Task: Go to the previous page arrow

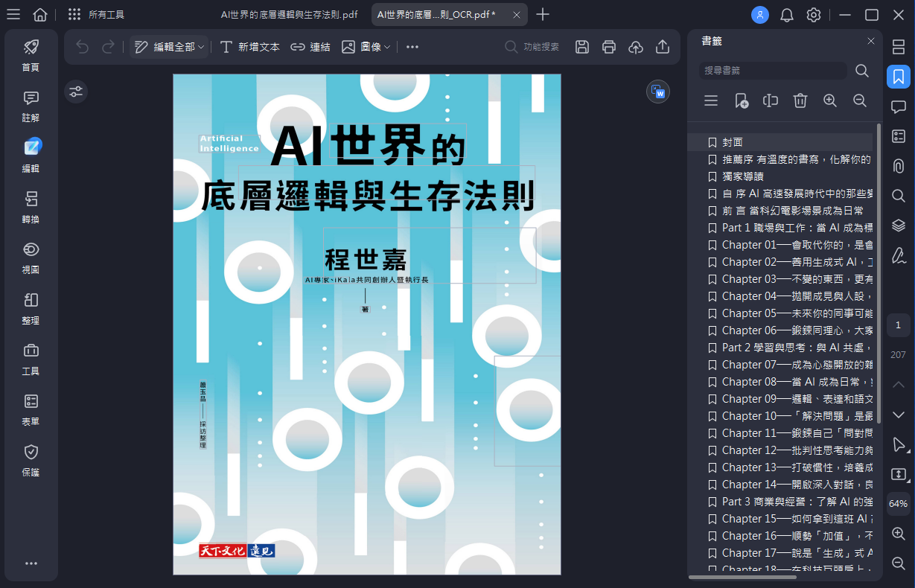Action: click(899, 385)
